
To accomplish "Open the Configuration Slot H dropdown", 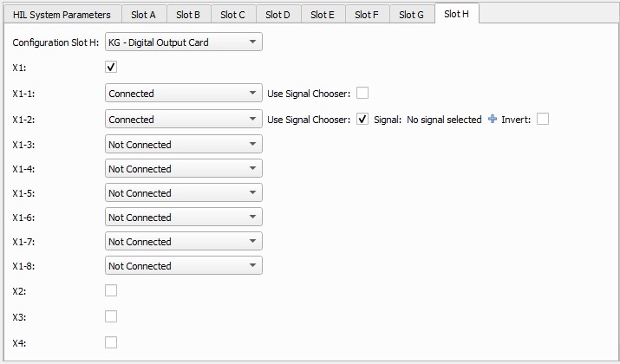I will 184,42.
